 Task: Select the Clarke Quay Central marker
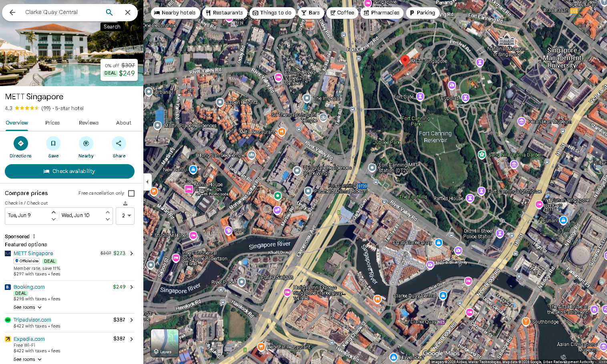coord(443,296)
